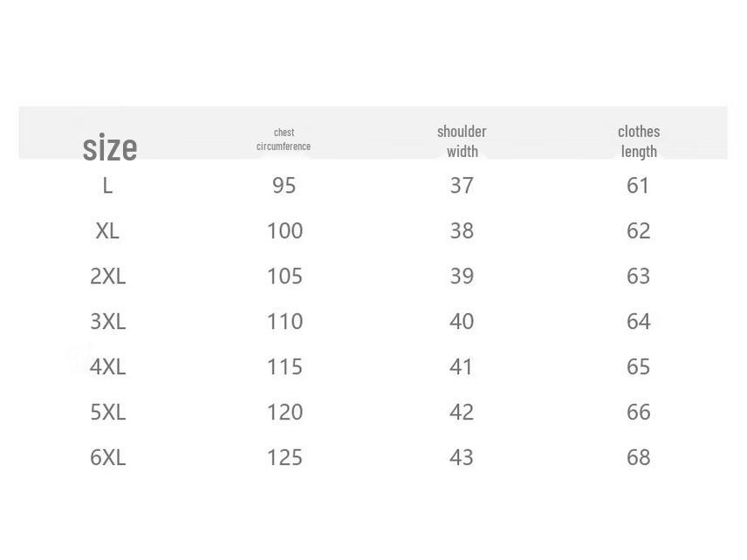
Task: Click the 6XL size row label
Action: tap(108, 457)
